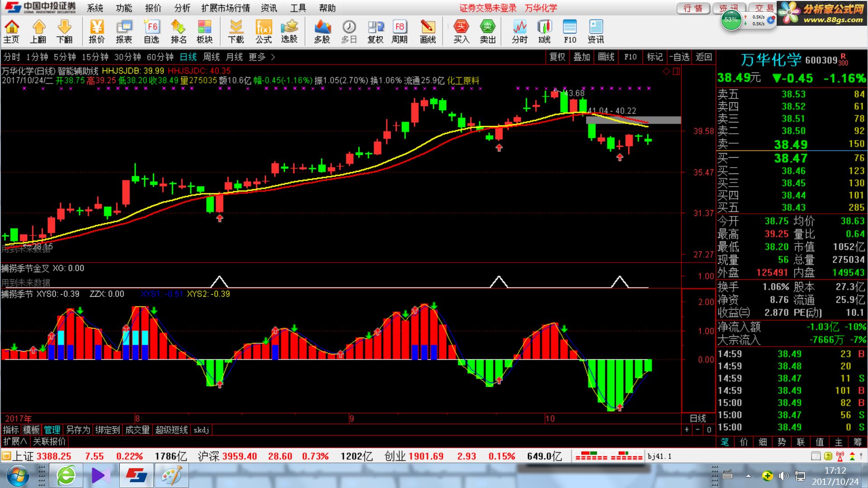Open the 资讯 news toolbar icon
The width and height of the screenshot is (868, 488).
click(x=596, y=32)
